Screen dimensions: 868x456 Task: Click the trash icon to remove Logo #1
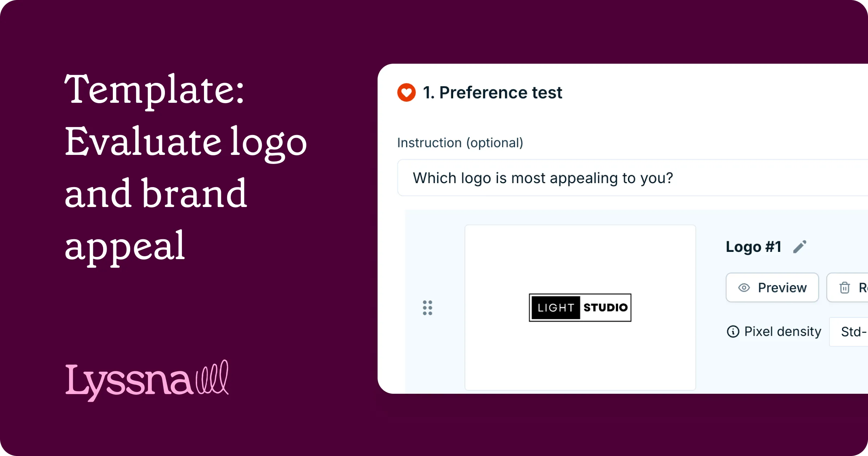pyautogui.click(x=845, y=287)
